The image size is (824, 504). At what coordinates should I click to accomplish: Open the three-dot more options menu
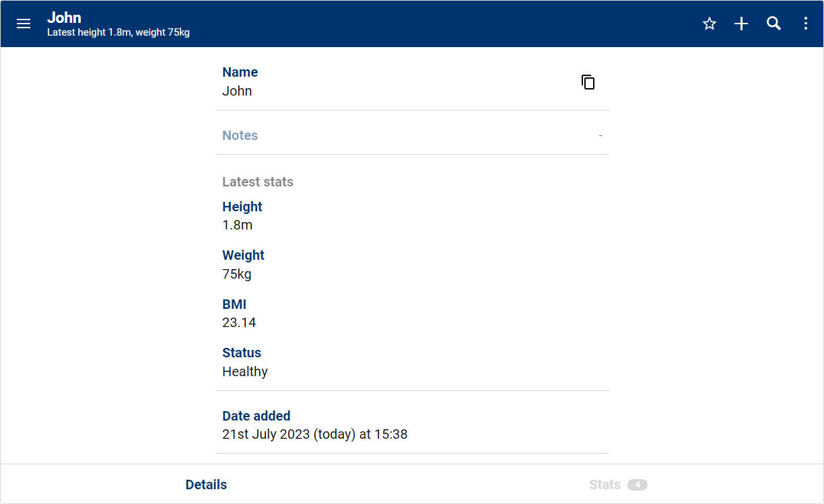click(806, 24)
